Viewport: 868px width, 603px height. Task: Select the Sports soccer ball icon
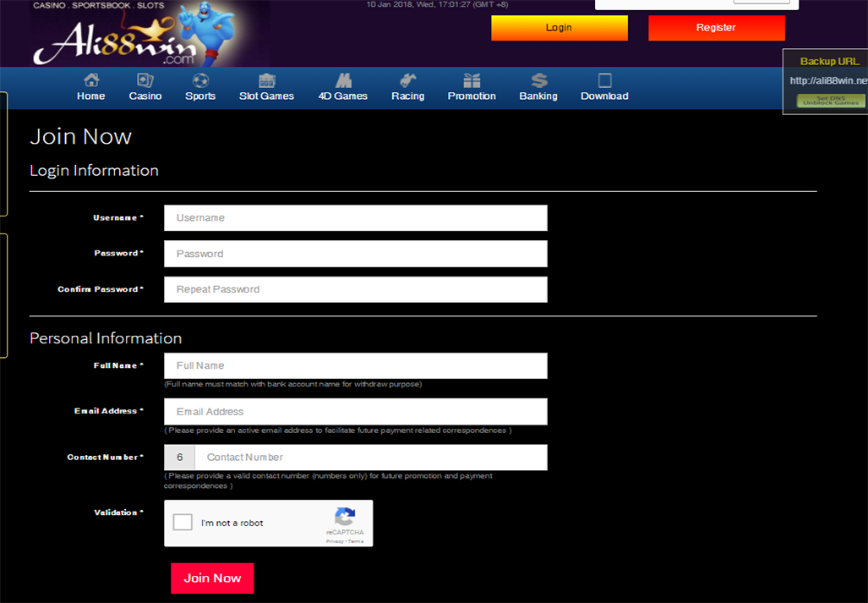coord(200,81)
